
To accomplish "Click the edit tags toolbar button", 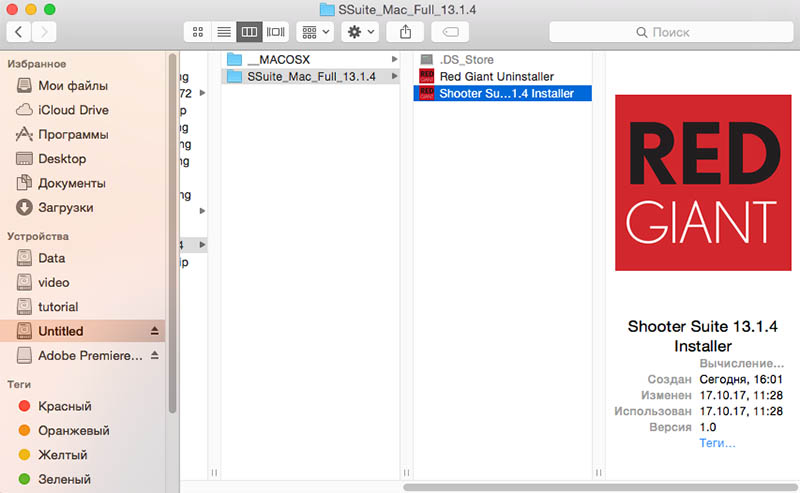I will [450, 32].
